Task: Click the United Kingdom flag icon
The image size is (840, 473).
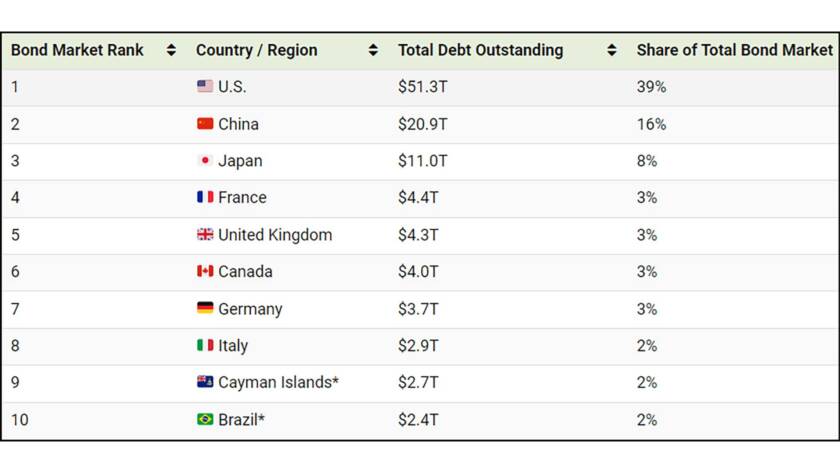Action: click(205, 234)
